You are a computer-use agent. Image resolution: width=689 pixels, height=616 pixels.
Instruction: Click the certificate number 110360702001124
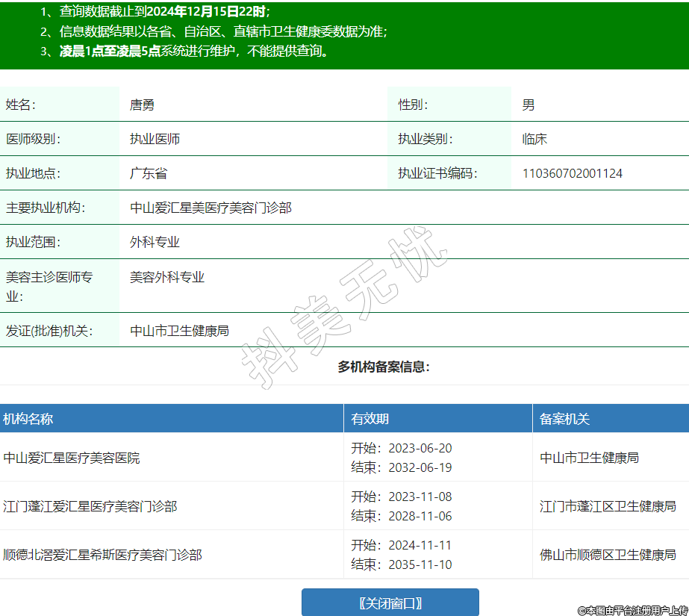tap(572, 173)
